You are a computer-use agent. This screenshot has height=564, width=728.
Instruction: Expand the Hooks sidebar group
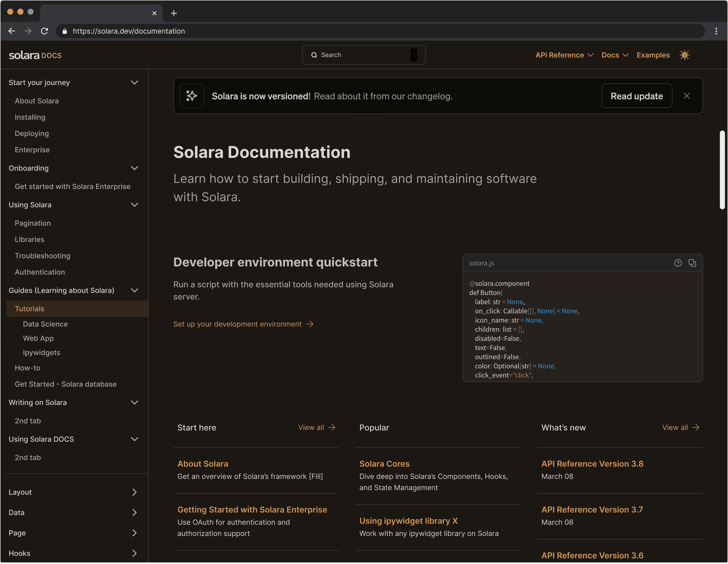134,553
